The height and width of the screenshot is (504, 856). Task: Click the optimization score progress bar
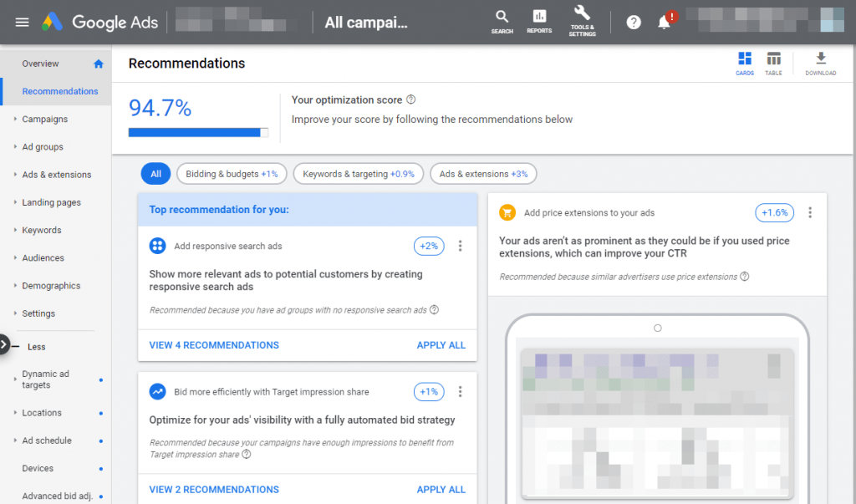[198, 132]
